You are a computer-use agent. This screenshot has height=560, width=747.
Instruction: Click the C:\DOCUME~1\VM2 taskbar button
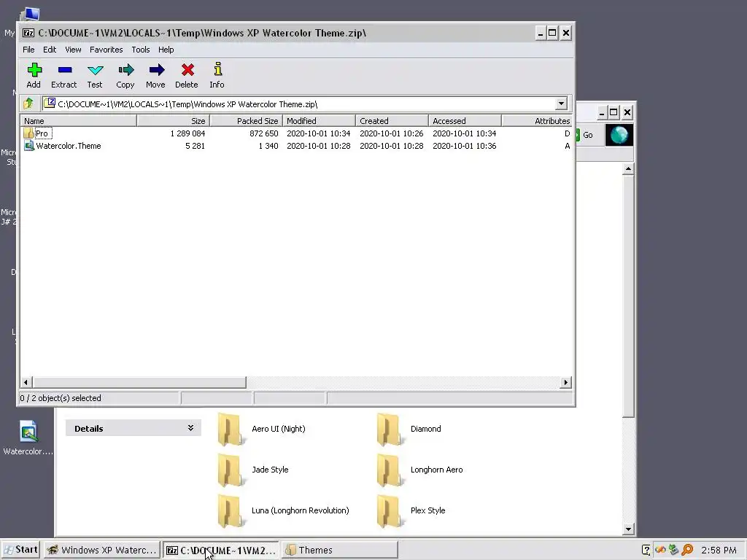[221, 550]
